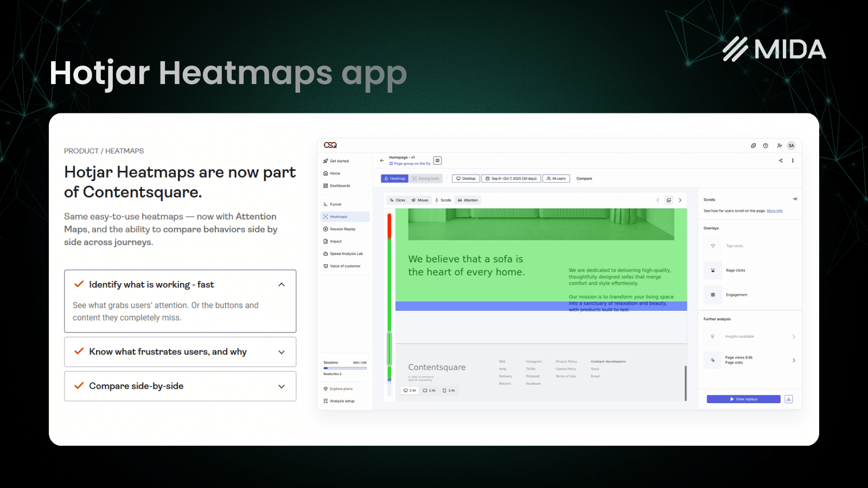Click the snapshot icon between the page arrows
Viewport: 868px width, 488px height.
(x=669, y=200)
